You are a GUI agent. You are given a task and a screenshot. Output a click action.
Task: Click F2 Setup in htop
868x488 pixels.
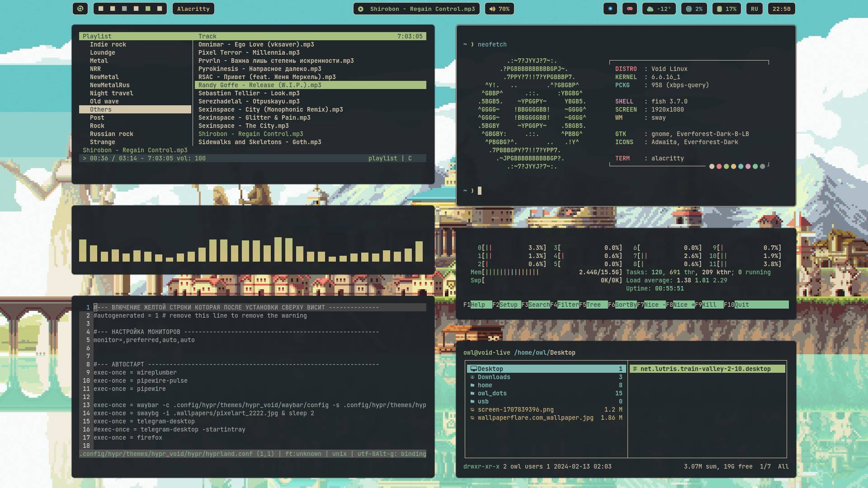coord(508,305)
